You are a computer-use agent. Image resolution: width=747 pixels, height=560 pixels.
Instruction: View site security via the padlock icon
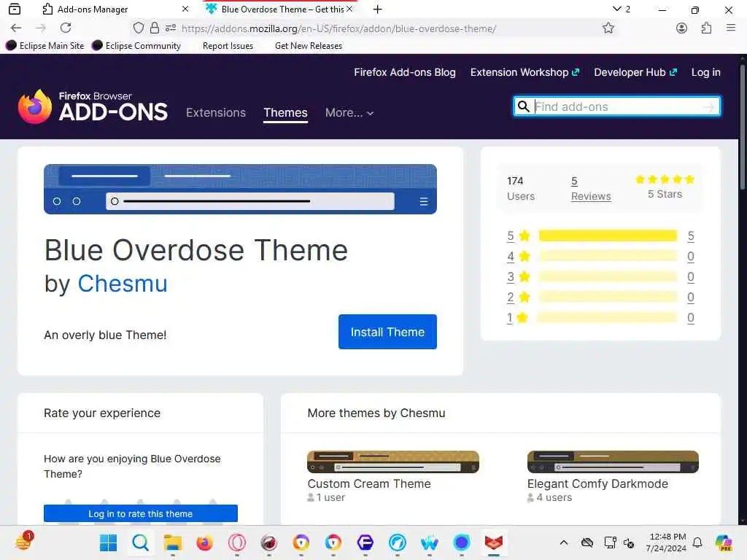pos(155,28)
